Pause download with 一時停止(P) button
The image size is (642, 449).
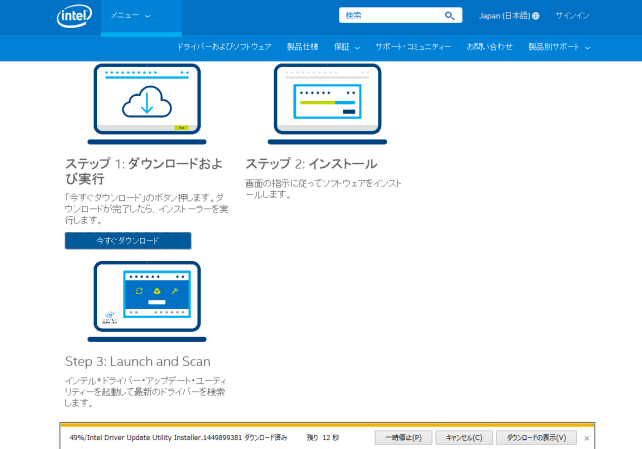point(403,438)
